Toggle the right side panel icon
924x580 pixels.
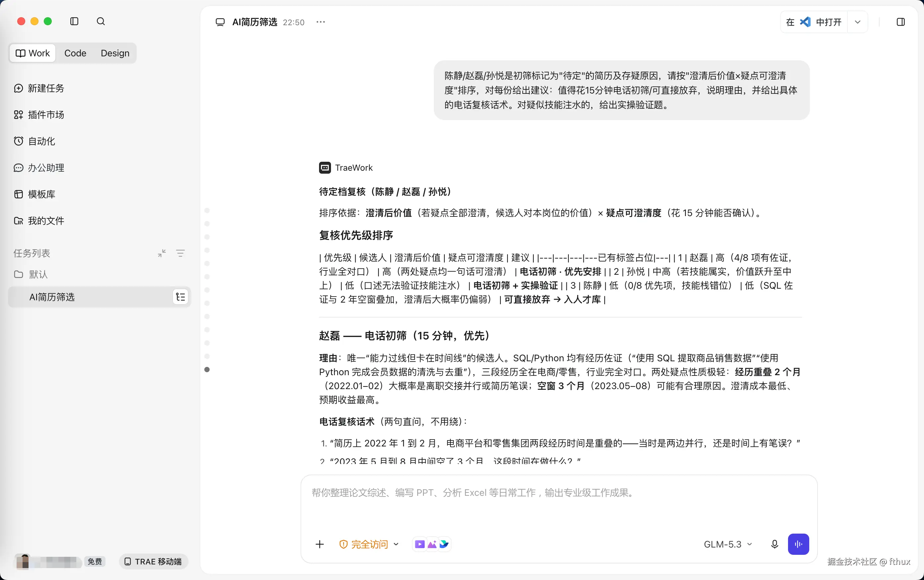900,22
